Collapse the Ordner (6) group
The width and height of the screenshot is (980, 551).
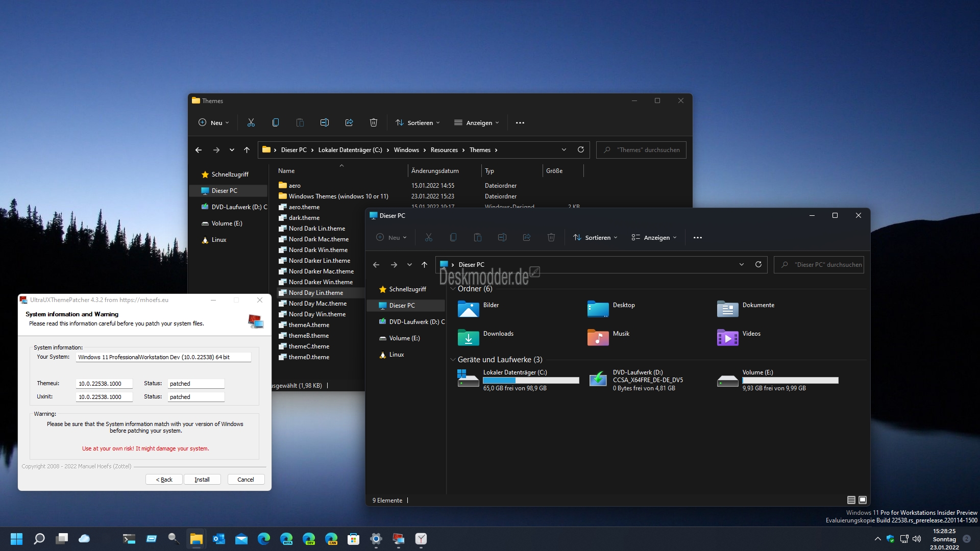[x=453, y=289]
